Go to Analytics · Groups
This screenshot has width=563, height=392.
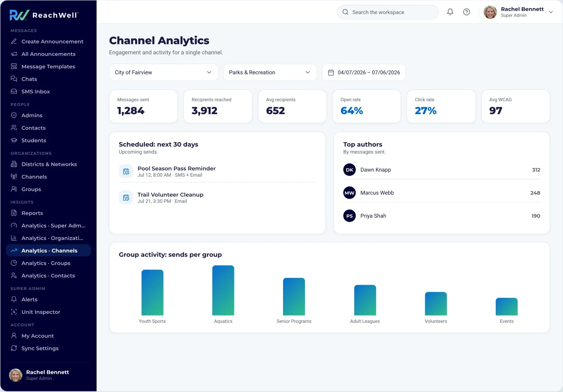click(48, 263)
